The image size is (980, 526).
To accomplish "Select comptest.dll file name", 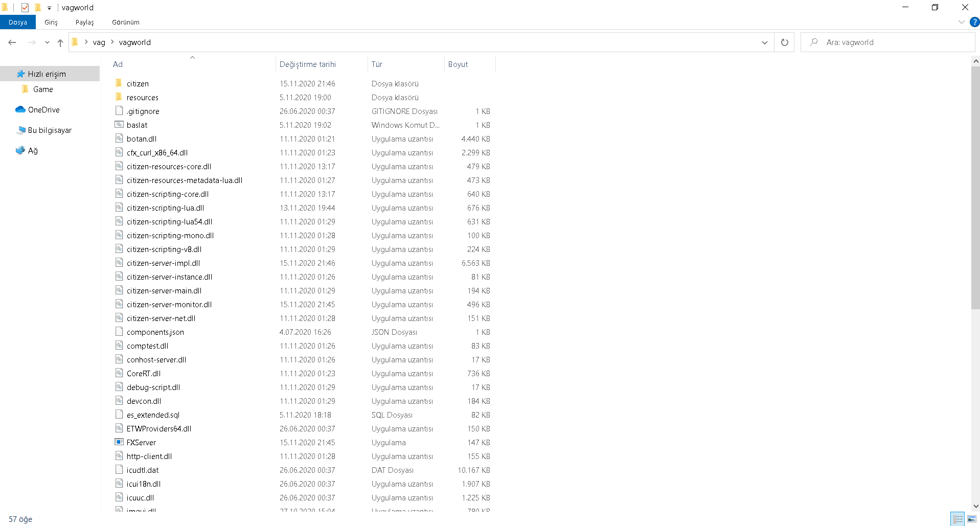I will [x=148, y=346].
